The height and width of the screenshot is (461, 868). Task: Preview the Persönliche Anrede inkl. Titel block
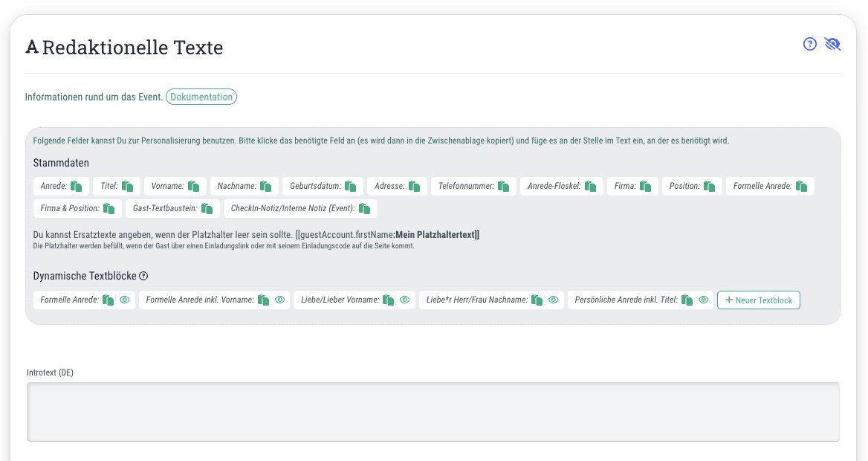tap(704, 300)
